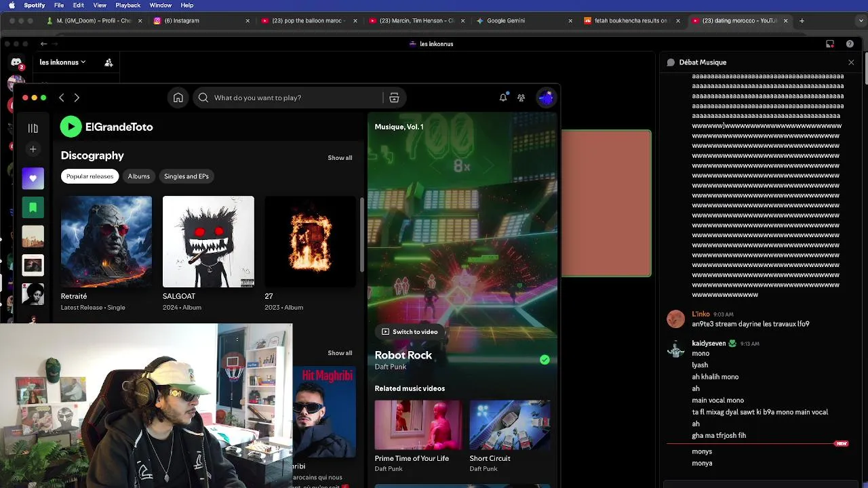Open Discord help icon
The width and height of the screenshot is (868, 488).
pyautogui.click(x=850, y=44)
